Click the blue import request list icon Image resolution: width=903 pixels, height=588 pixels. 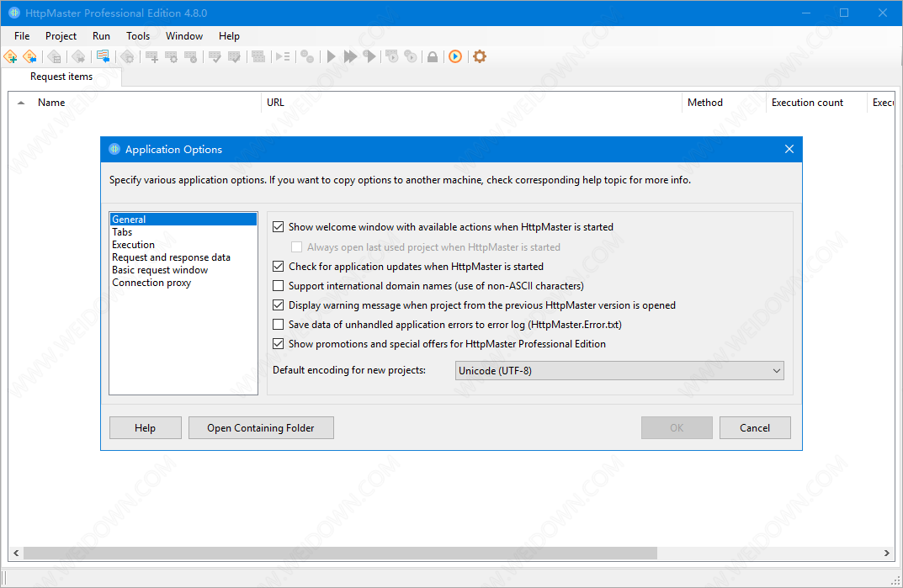coord(103,56)
